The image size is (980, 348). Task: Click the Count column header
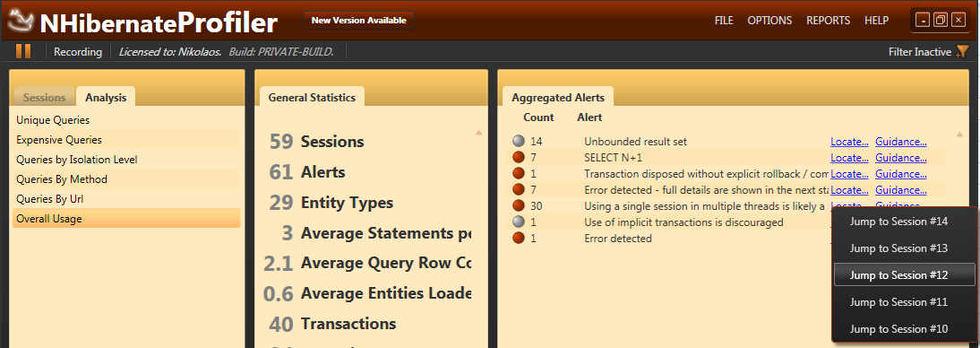538,117
